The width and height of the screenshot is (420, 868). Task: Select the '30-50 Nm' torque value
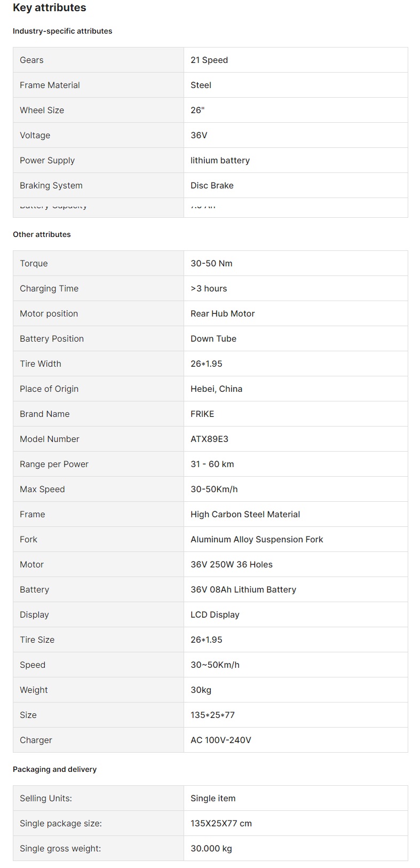(211, 264)
